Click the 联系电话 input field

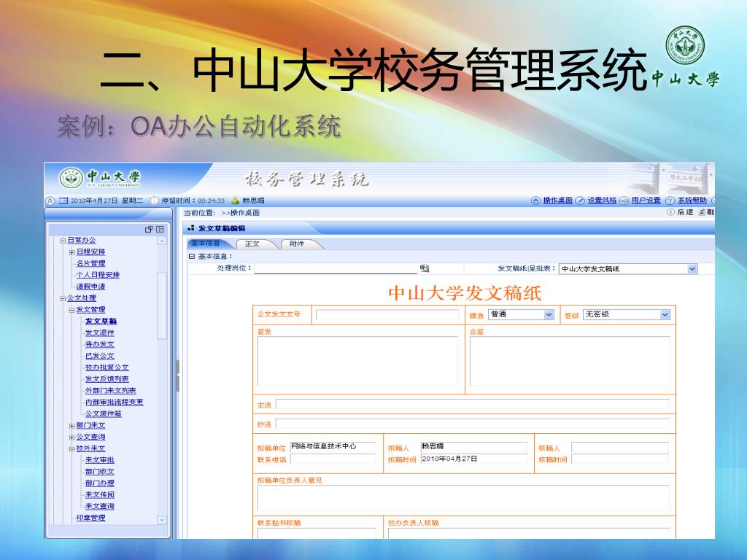(x=333, y=459)
